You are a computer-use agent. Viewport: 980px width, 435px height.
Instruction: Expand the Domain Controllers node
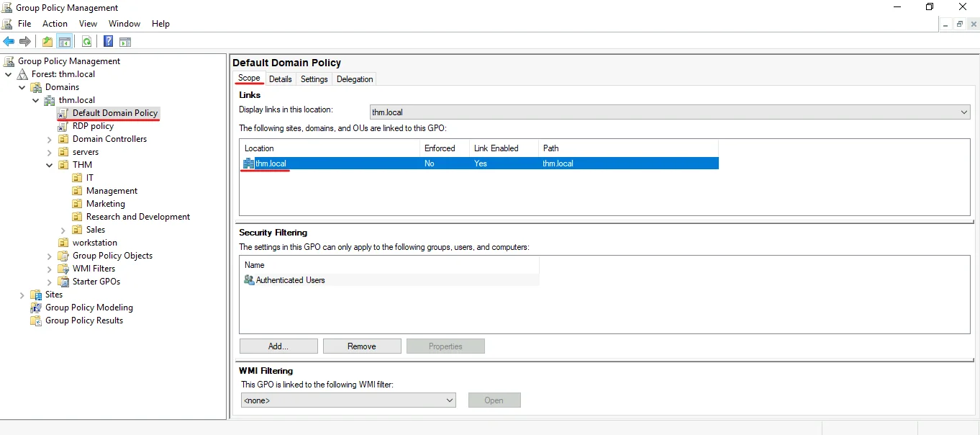click(50, 139)
